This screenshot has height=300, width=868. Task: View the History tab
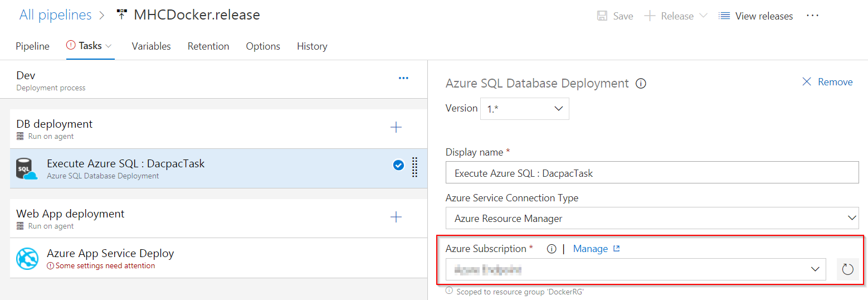[x=312, y=46]
